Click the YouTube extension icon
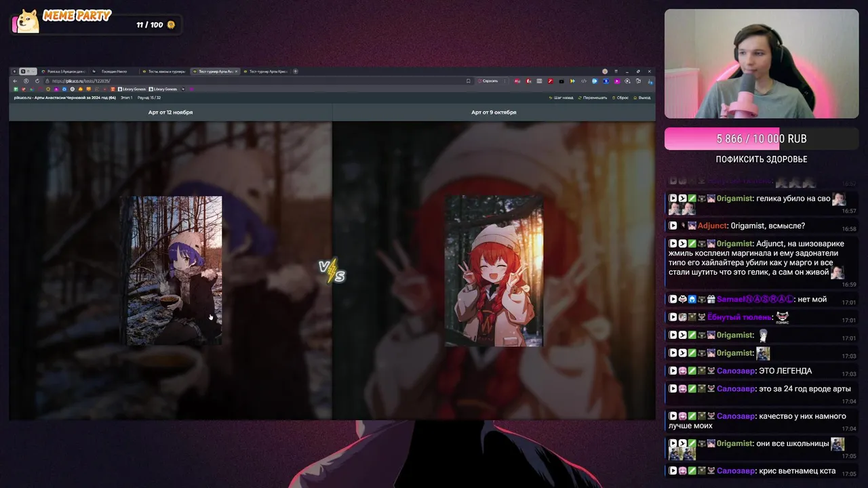 pos(561,81)
